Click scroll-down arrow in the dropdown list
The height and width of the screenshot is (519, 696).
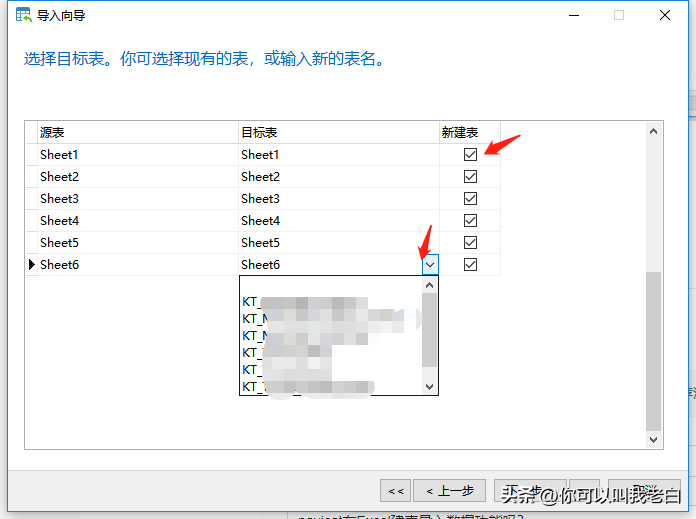click(x=429, y=386)
